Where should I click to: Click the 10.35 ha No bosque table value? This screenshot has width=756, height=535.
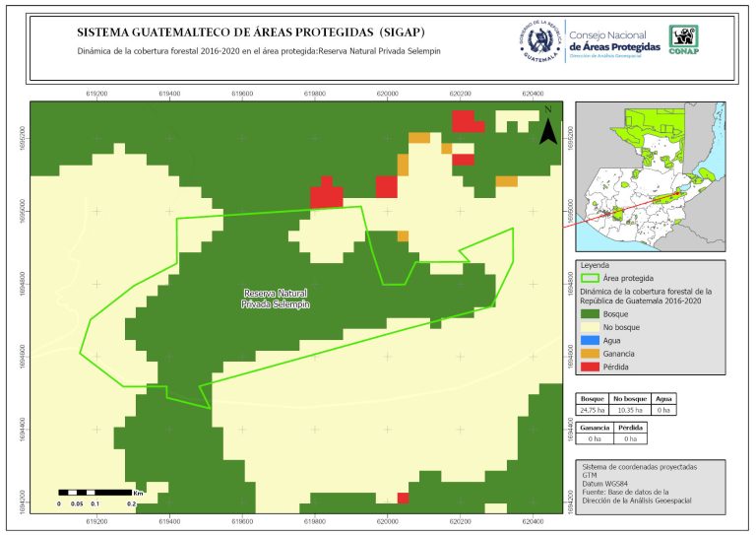click(630, 409)
